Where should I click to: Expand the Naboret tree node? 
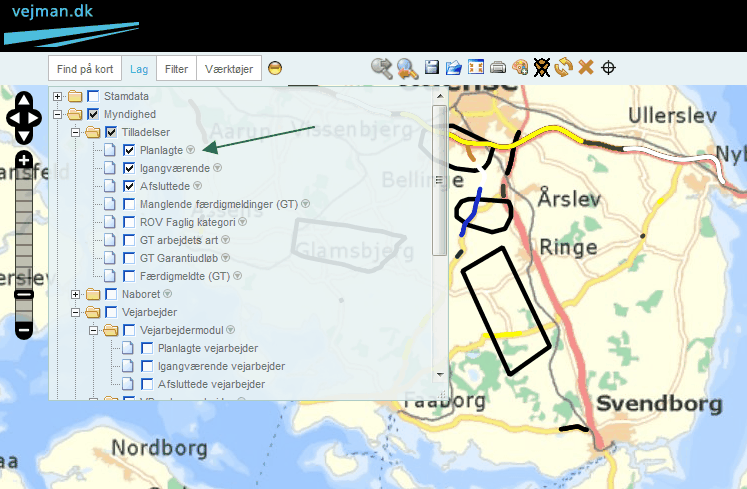point(76,294)
